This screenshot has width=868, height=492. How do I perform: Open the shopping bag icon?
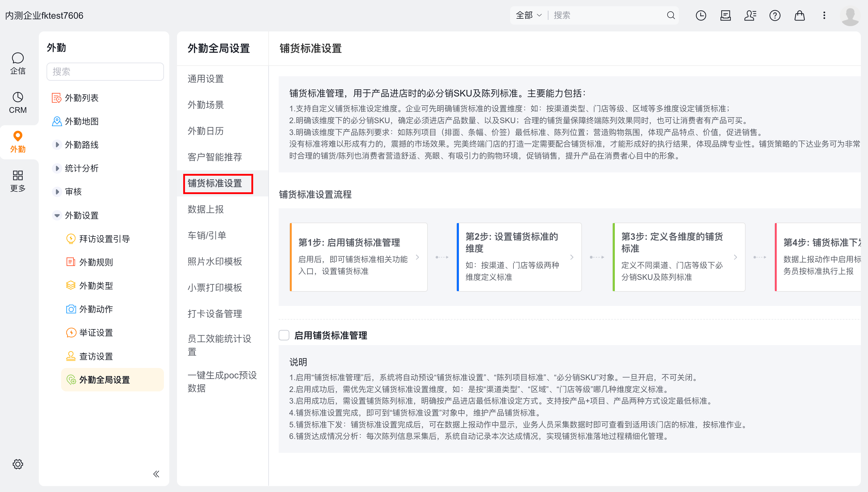point(800,15)
